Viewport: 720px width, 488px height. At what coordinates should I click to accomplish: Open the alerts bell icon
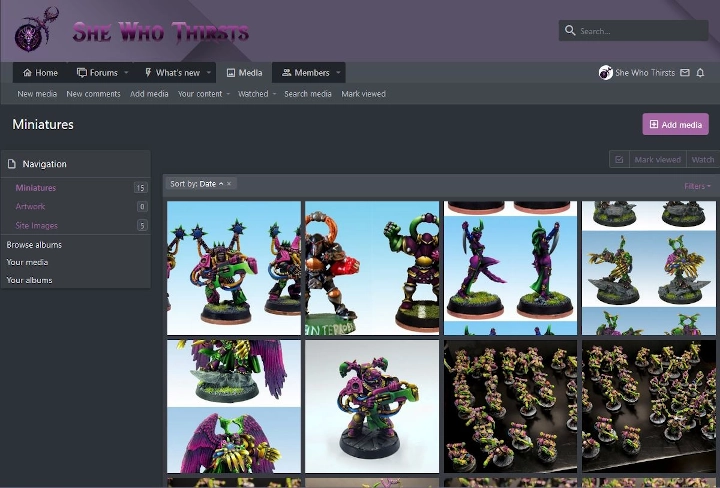click(700, 73)
